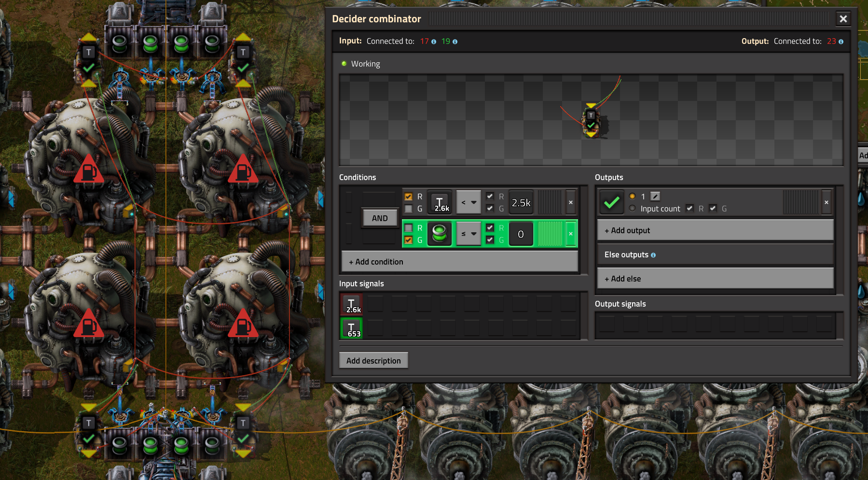Toggle red wire for first condition's T signal
The height and width of the screenshot is (480, 868).
409,197
